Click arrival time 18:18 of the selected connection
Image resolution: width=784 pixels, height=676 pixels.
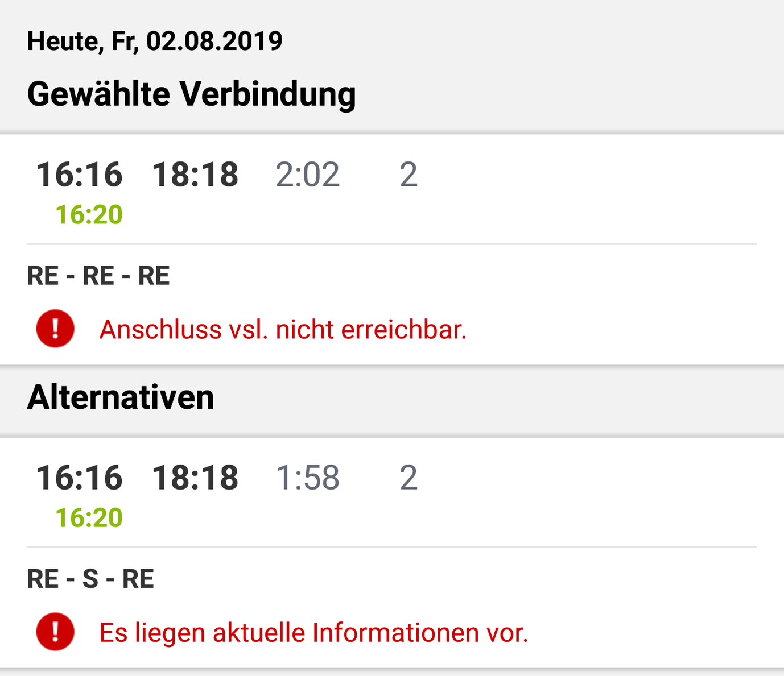(195, 175)
